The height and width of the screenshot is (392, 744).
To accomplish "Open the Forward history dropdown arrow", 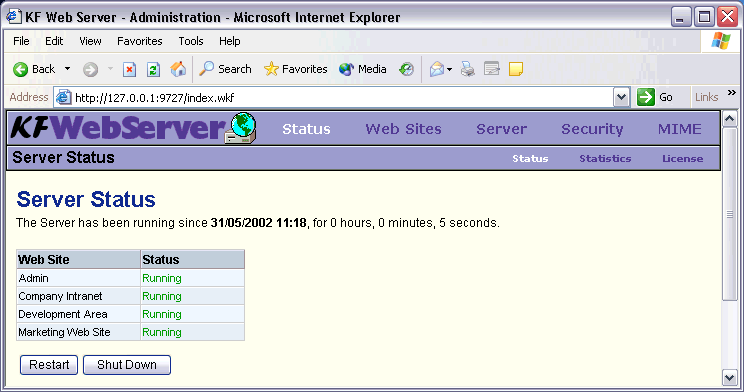I will 110,69.
